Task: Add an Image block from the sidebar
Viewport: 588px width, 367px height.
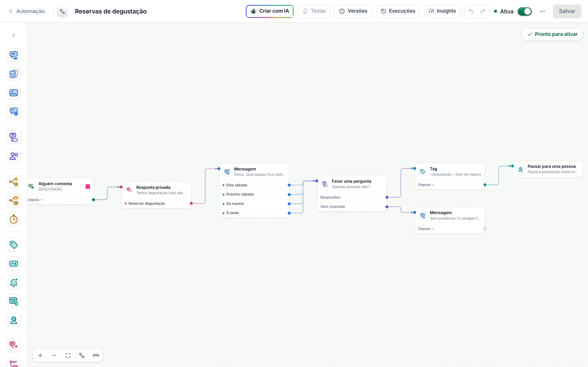Action: click(x=14, y=93)
